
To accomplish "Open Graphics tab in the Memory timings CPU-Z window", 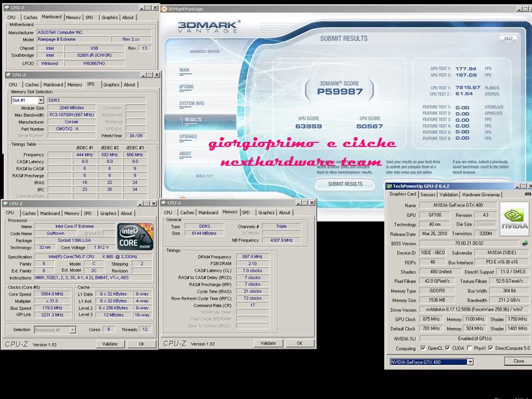I will pyautogui.click(x=266, y=212).
